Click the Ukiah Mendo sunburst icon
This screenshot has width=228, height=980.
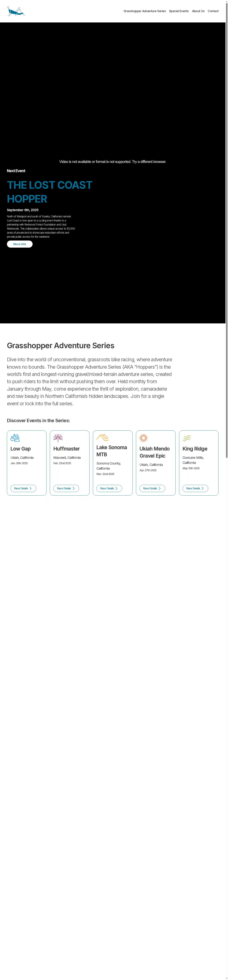pos(144,438)
